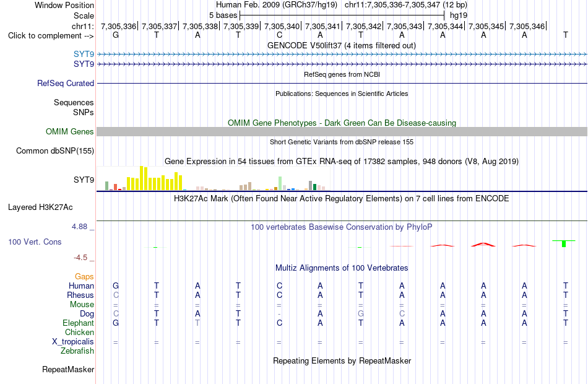588x384 pixels.
Task: Click the H3K27Ac Mark track title
Action: click(342, 199)
